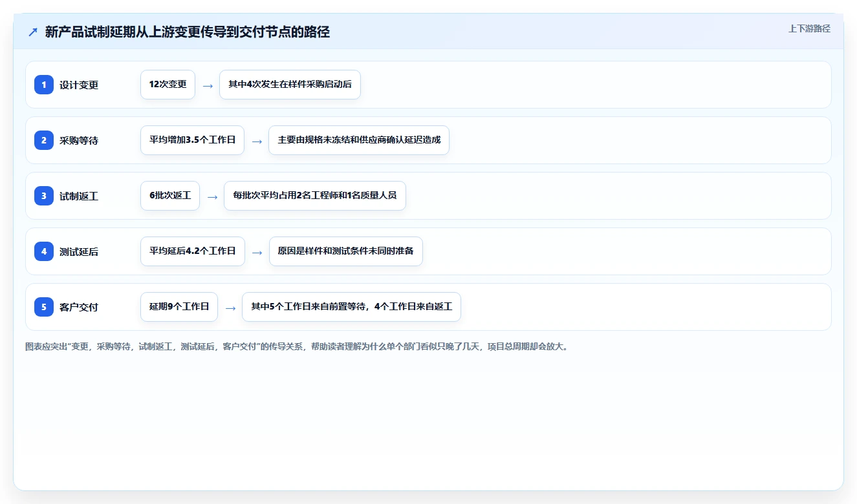The image size is (857, 504).
Task: Click step number 3 badge
Action: tap(44, 196)
